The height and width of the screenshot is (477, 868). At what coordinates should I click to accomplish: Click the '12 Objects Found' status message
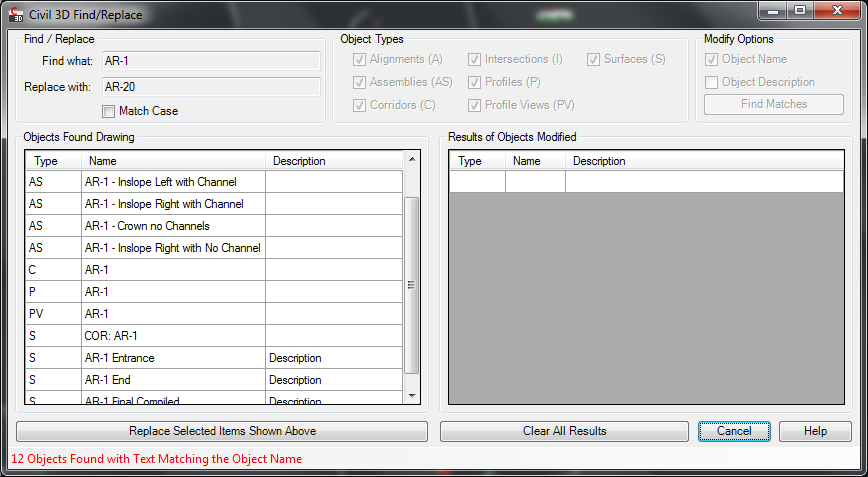[157, 459]
